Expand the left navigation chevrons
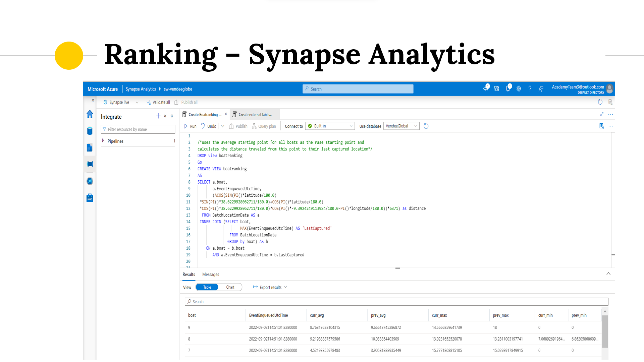644x362 pixels. click(x=93, y=100)
